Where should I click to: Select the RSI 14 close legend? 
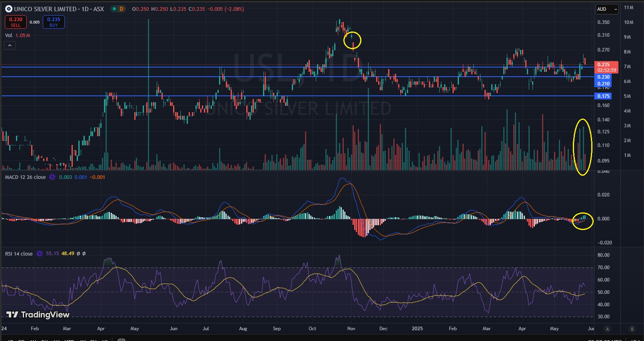(19, 254)
